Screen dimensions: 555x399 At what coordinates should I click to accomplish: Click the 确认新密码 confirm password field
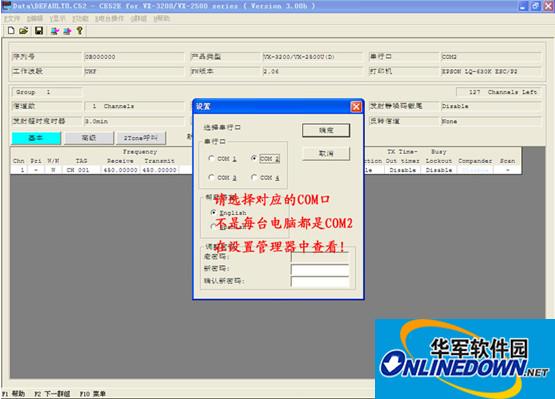(320, 281)
